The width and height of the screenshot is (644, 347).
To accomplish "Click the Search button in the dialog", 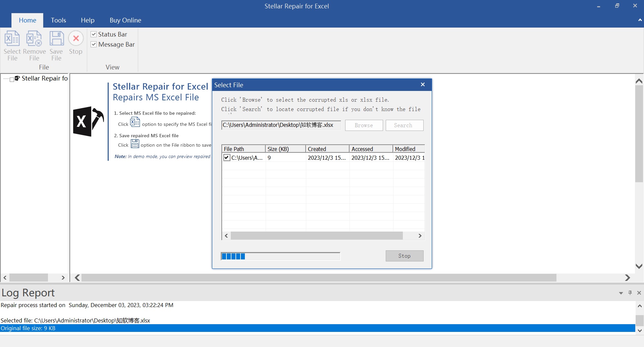I will [x=405, y=125].
